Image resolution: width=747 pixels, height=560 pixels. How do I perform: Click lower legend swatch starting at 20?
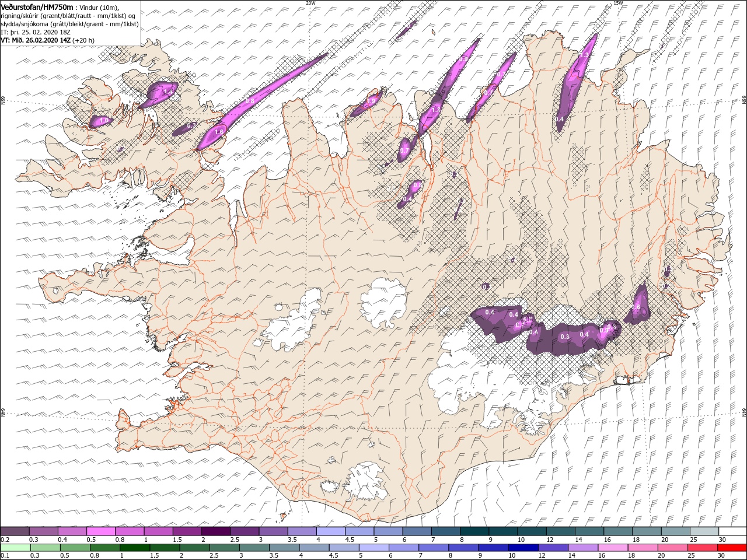point(672,548)
